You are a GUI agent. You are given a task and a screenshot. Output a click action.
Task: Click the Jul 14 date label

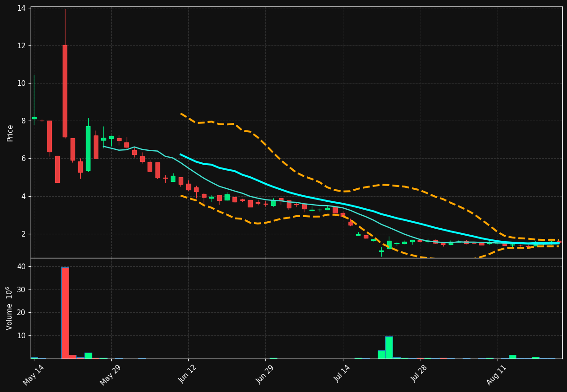(x=343, y=375)
